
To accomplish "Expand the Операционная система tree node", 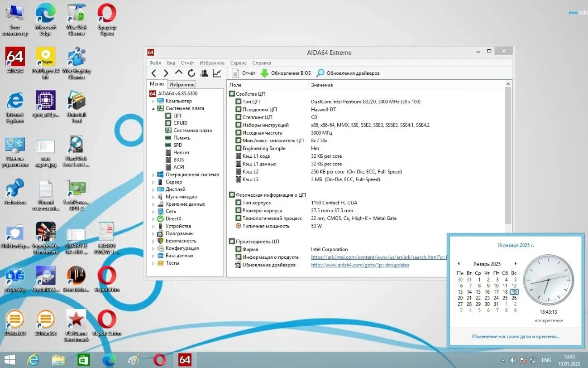I will coord(153,175).
